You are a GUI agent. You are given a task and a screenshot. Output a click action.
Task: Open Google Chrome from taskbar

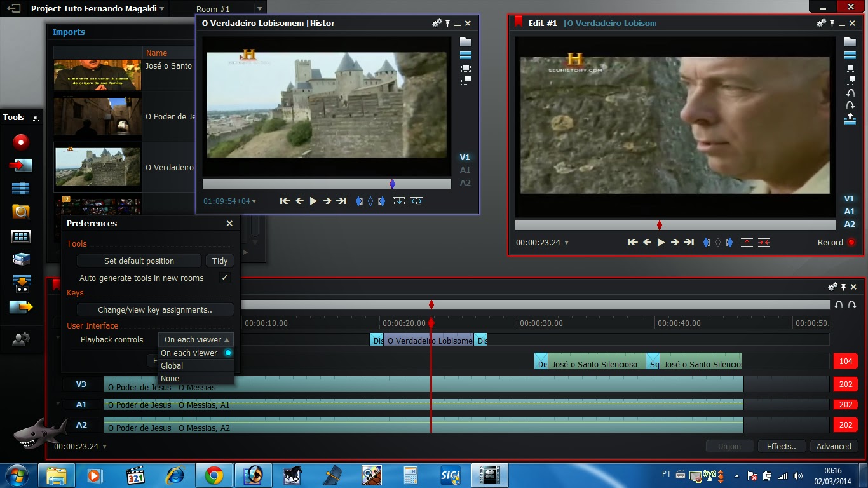coord(214,475)
